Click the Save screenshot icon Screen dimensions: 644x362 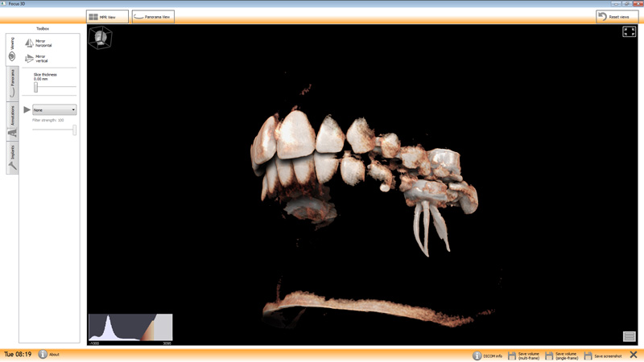588,355
